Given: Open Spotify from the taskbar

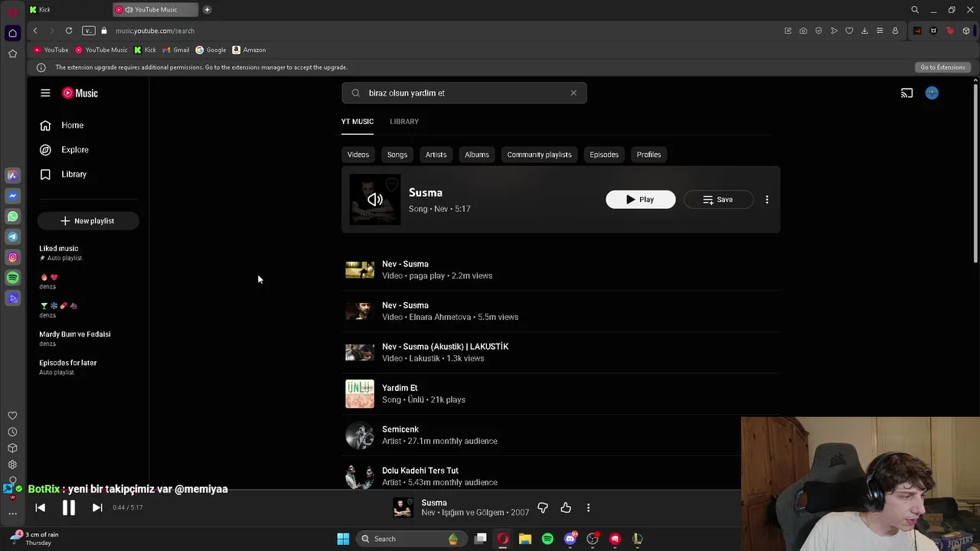Looking at the screenshot, I should click(x=547, y=539).
